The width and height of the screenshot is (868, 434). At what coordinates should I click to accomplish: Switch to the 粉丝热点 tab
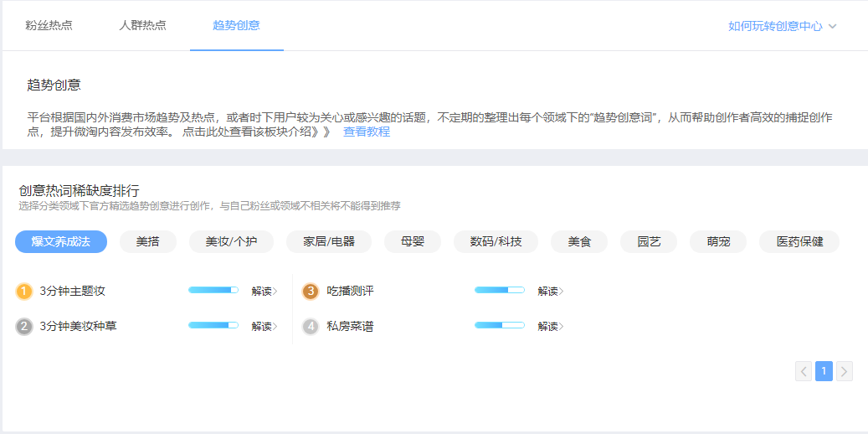pyautogui.click(x=49, y=25)
